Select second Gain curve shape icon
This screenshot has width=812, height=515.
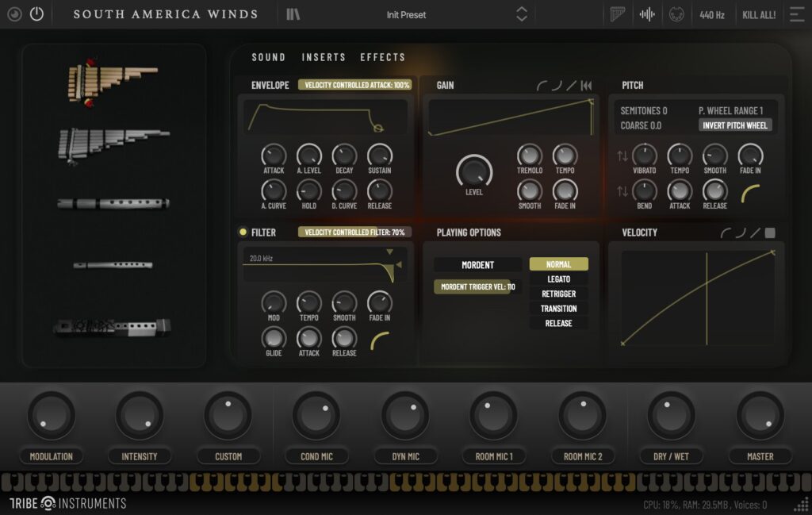click(557, 86)
